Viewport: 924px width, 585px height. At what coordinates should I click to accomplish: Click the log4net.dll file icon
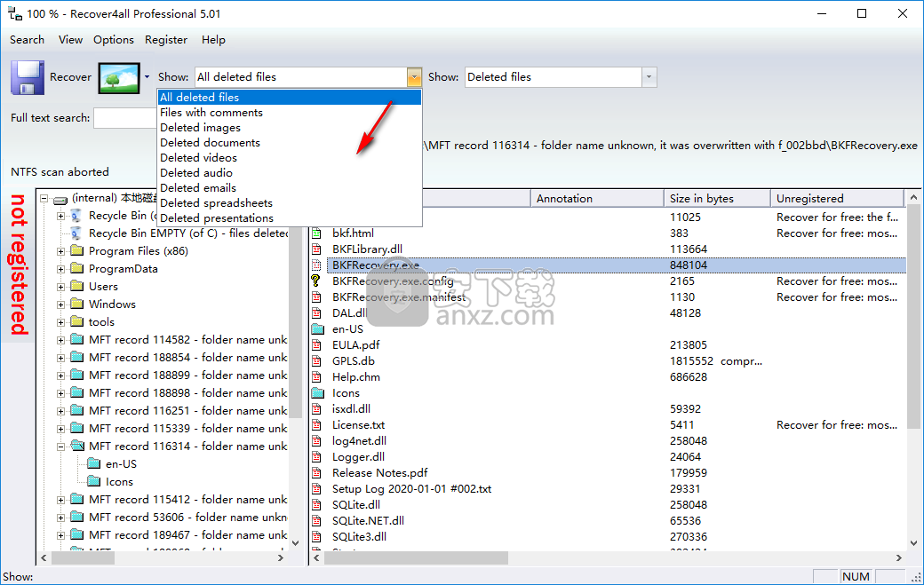coord(316,441)
